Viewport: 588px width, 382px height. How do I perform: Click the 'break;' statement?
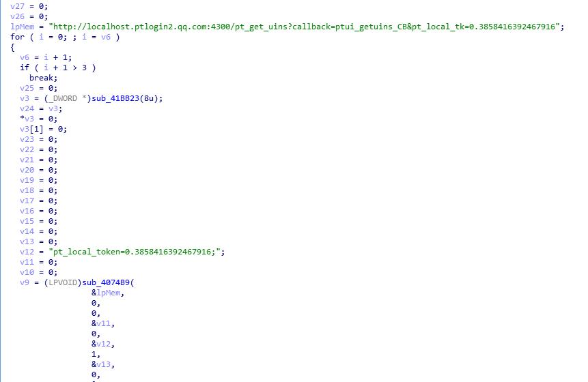pyautogui.click(x=43, y=78)
